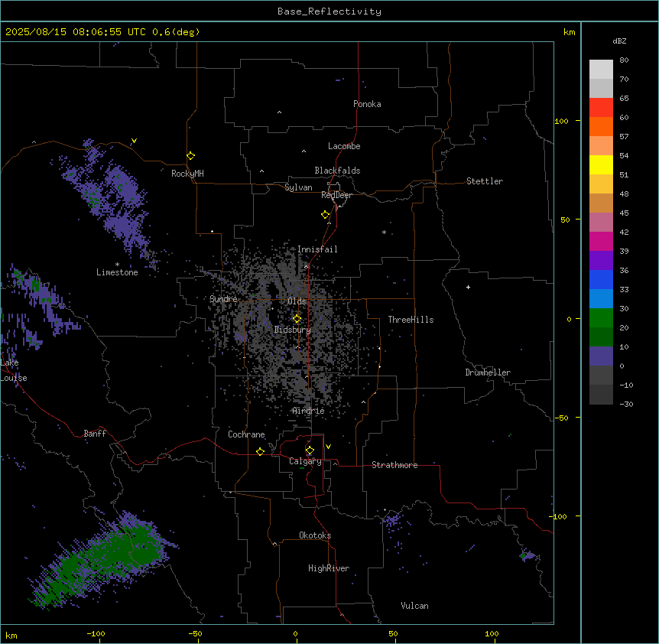Click the Base_Reflectivity title text
The image size is (659, 644).
[x=329, y=11]
